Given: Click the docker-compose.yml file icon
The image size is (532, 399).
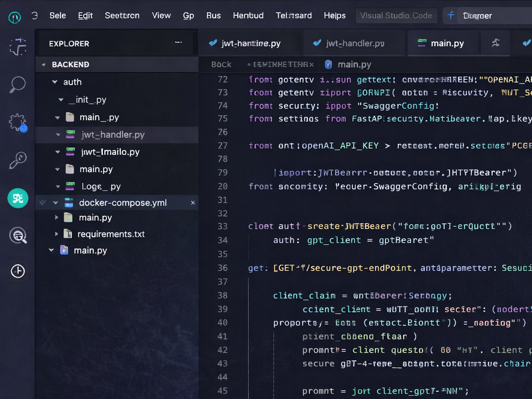Looking at the screenshot, I should [69, 203].
